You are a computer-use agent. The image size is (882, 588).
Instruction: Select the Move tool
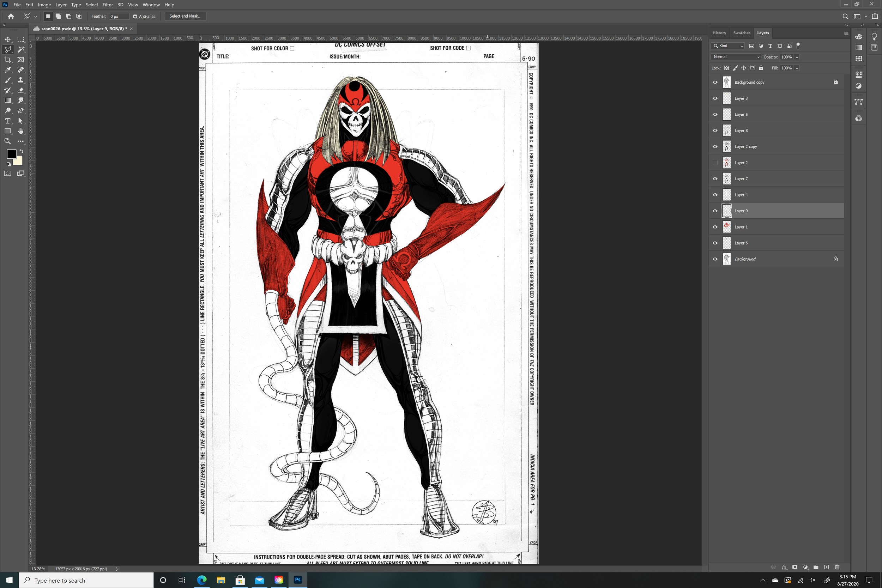[x=7, y=40]
